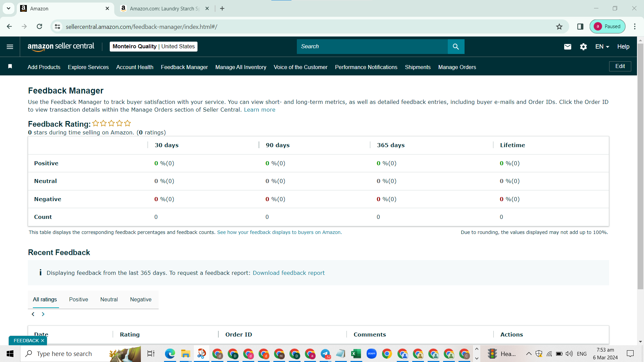This screenshot has width=644, height=362.
Task: Click the Seller Central search field
Action: pos(372,47)
